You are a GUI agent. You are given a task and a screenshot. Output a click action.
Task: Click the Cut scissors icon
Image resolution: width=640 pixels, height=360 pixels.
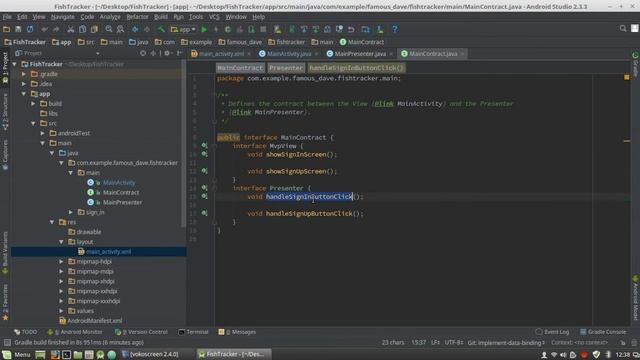pyautogui.click(x=71, y=29)
